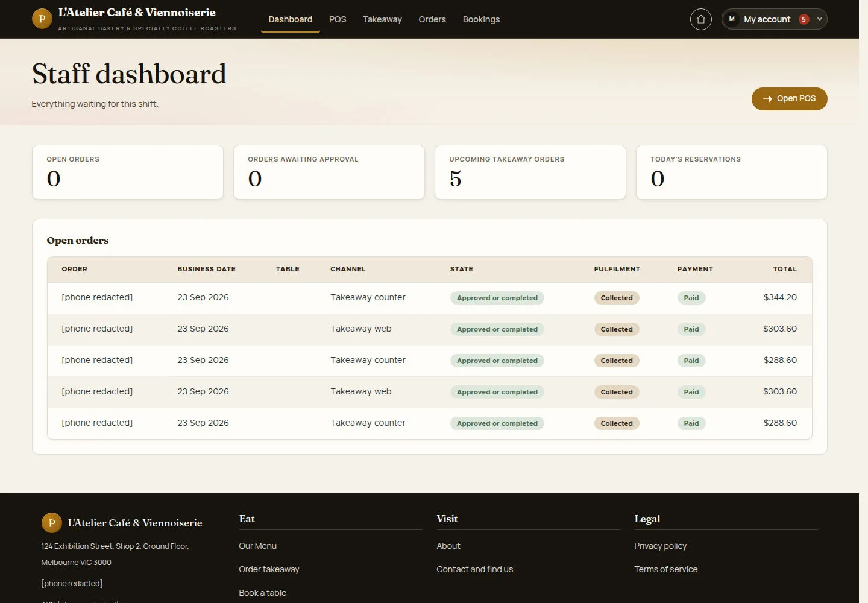Open My account menu
868x603 pixels.
coord(774,19)
